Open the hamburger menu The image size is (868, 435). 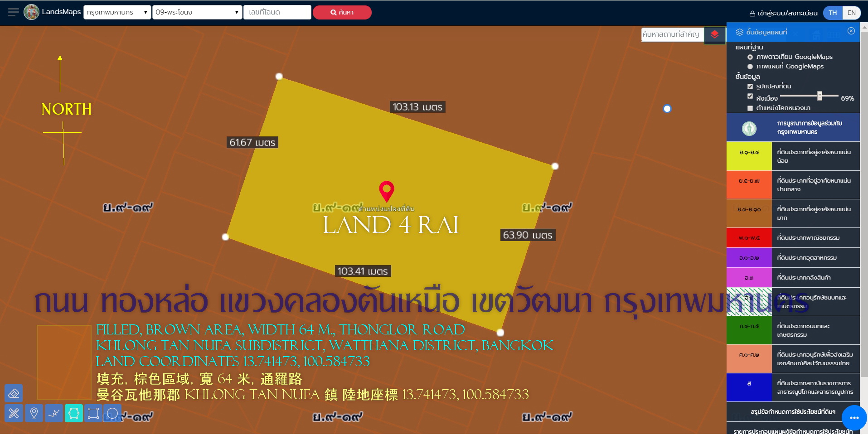coord(14,12)
